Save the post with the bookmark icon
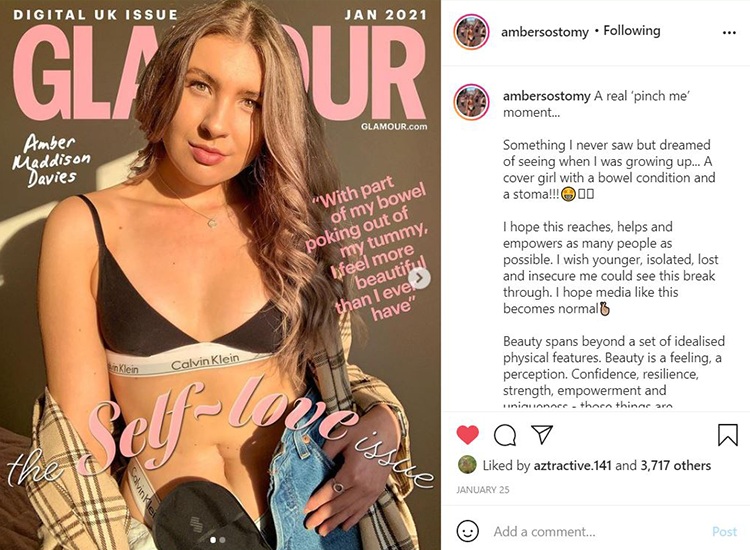Screen dimensions: 750x550 coord(728,435)
